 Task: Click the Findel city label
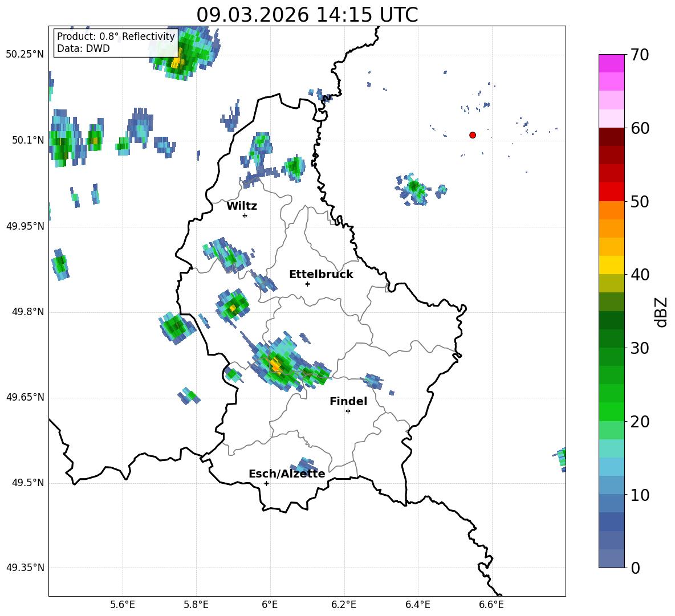(x=348, y=401)
